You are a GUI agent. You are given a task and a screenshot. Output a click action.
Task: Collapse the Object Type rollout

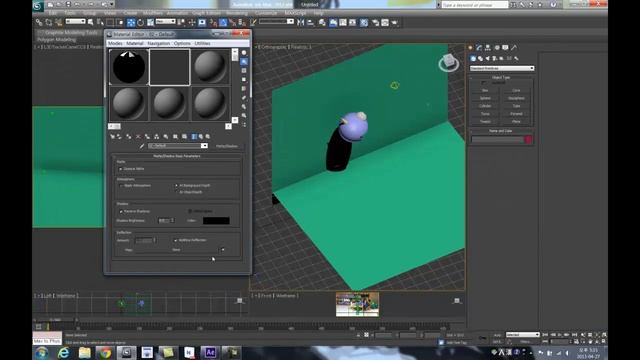point(501,77)
